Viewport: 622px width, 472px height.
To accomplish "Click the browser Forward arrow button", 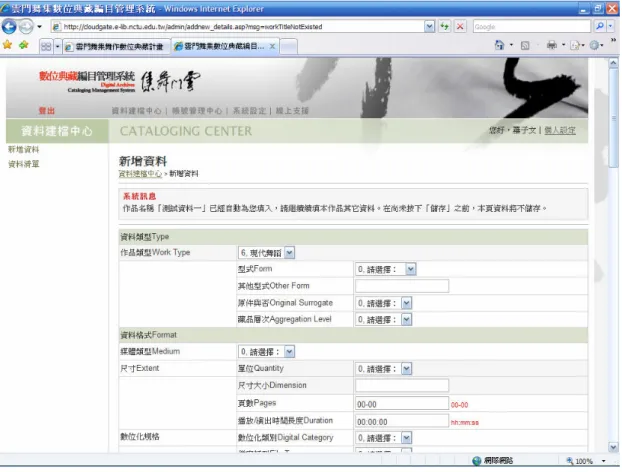I will [26, 27].
